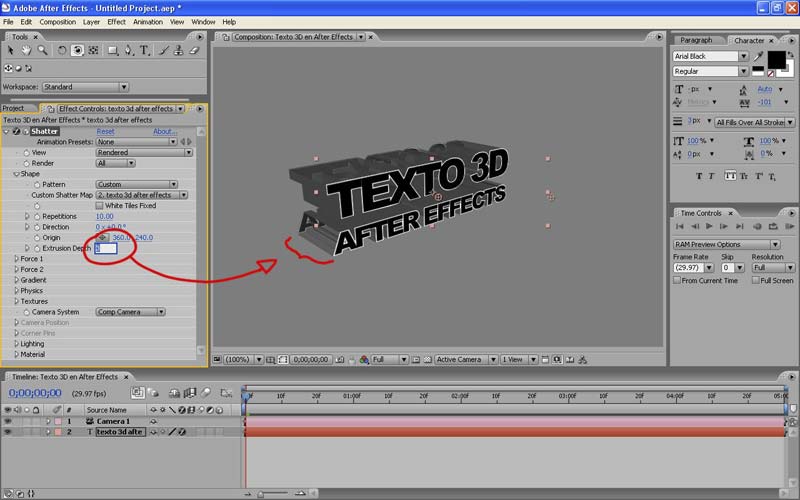The image size is (800, 500).
Task: Click the Faux Italic button
Action: 711,176
